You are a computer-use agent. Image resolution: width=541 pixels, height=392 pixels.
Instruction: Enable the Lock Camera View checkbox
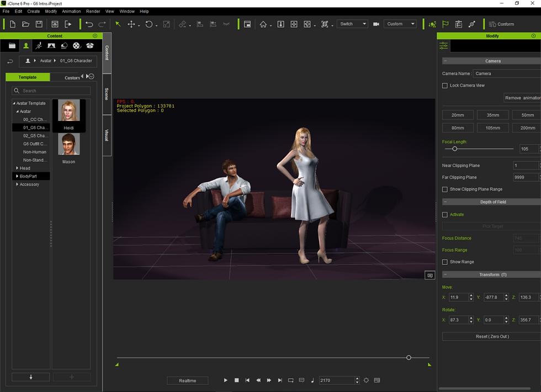(x=445, y=86)
